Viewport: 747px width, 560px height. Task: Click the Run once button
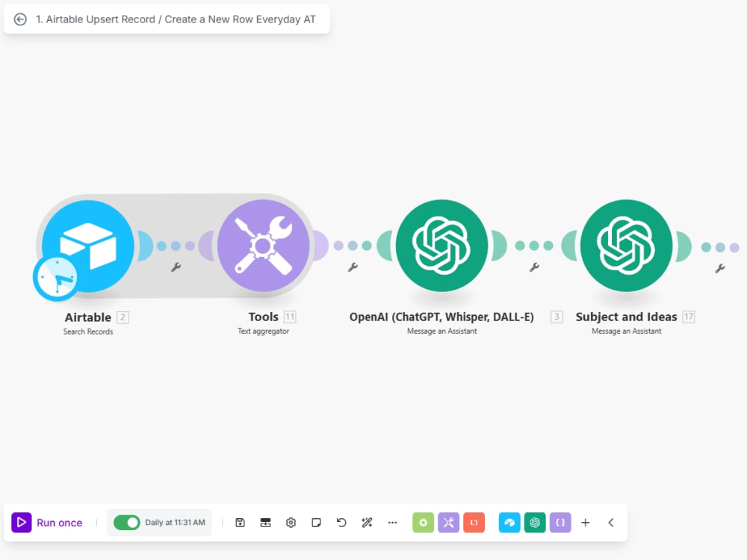click(46, 523)
